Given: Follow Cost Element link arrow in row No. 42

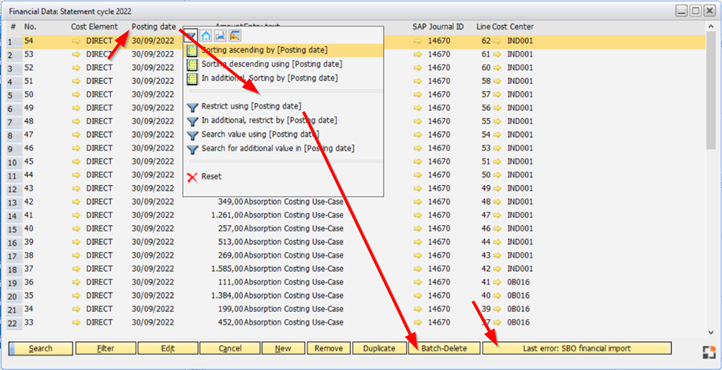Looking at the screenshot, I should 76,202.
